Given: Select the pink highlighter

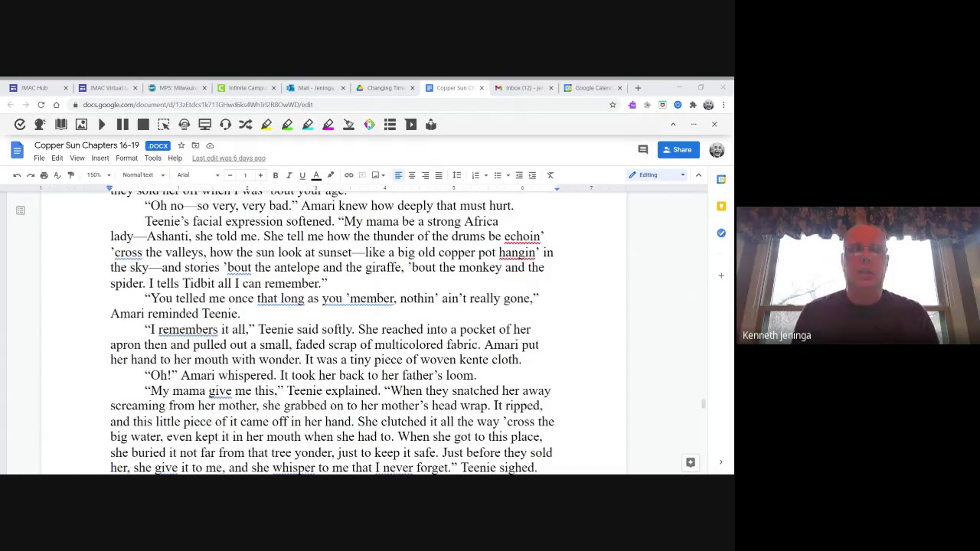Looking at the screenshot, I should pyautogui.click(x=328, y=125).
